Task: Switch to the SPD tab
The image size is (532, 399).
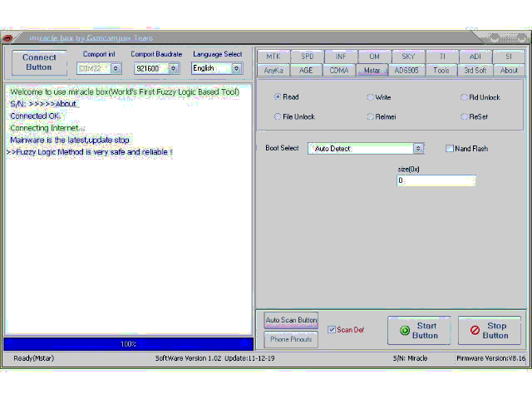Action: click(308, 57)
